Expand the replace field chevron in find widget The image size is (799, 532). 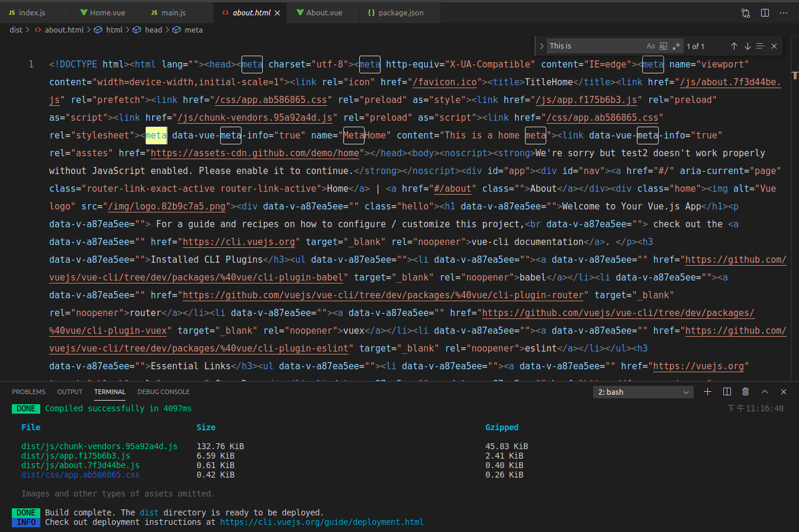(541, 46)
